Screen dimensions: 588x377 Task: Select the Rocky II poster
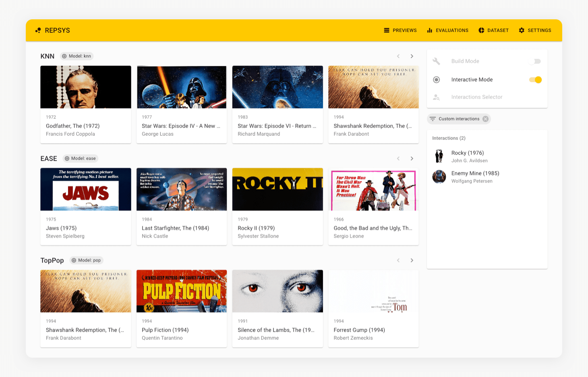coord(277,189)
